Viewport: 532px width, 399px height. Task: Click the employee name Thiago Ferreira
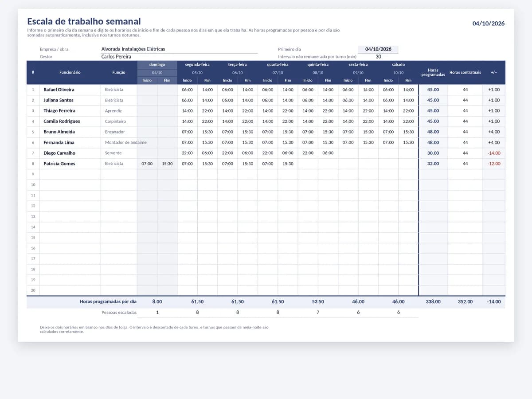tap(70, 111)
